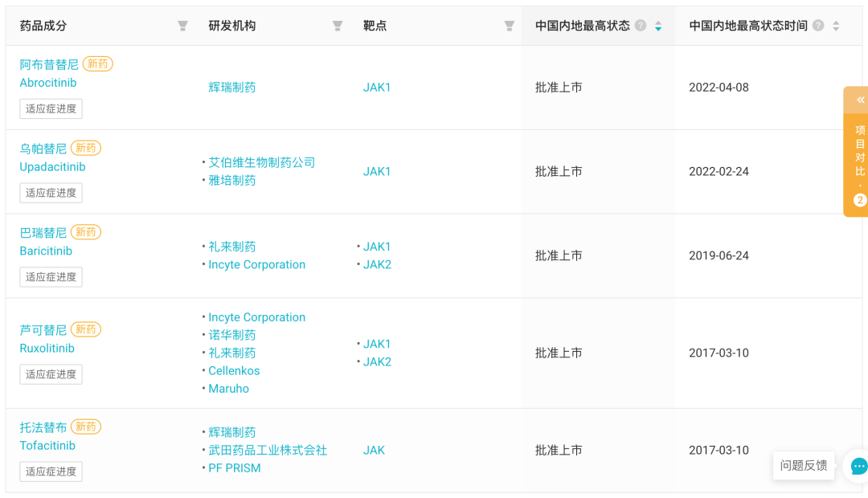Screen dimensions: 868x498
Task: Open filter for 靶点 column
Action: coord(510,26)
